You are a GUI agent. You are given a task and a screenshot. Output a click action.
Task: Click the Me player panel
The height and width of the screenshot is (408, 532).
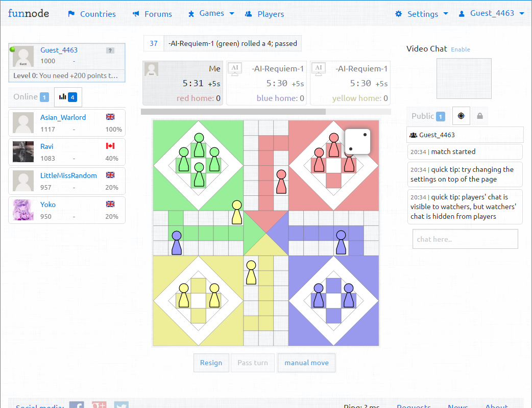point(183,83)
